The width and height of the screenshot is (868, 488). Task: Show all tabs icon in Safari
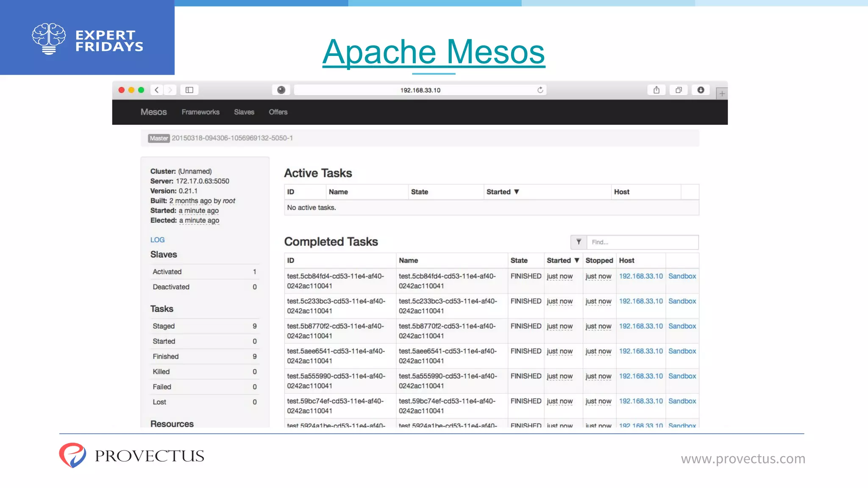pos(679,90)
